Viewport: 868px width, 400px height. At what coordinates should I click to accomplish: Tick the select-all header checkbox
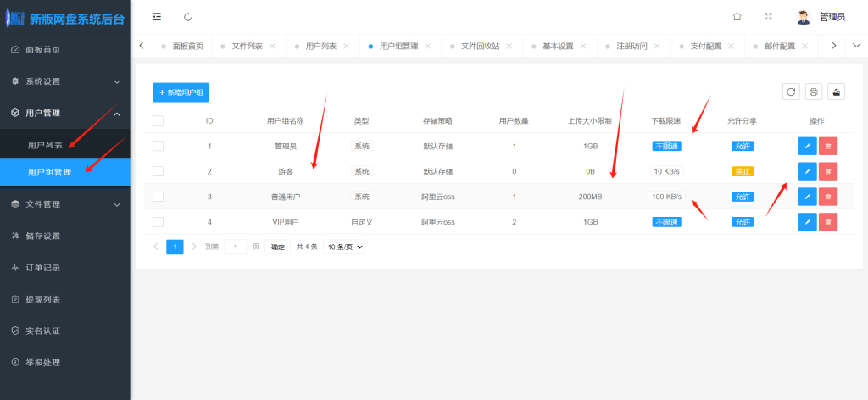click(158, 120)
